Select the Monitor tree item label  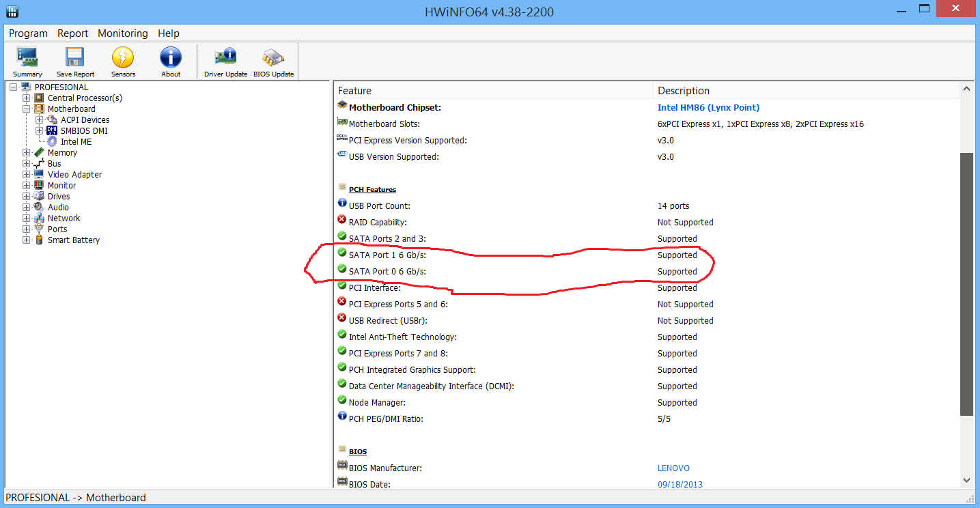pos(61,185)
